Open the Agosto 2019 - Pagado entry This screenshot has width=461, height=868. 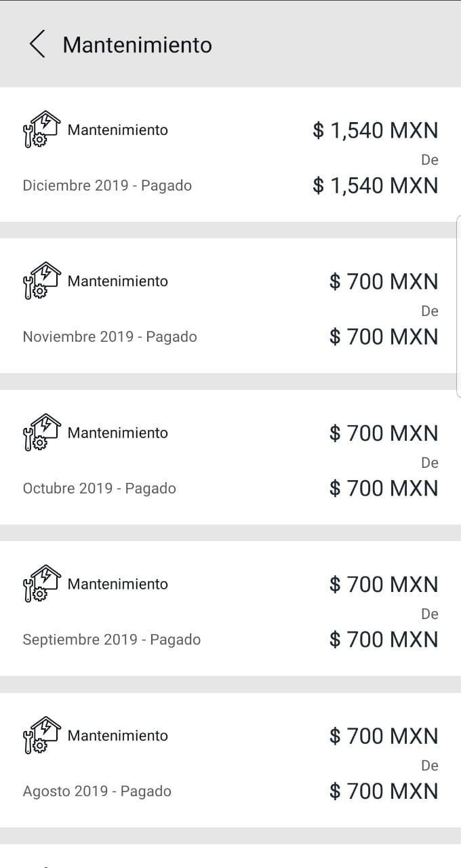pos(97,791)
